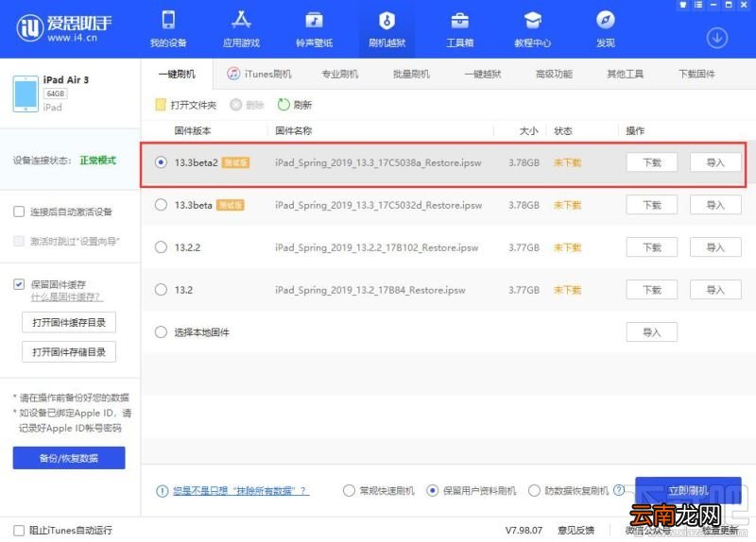Click the 大小 size column header
This screenshot has height=542, width=756.
click(528, 130)
